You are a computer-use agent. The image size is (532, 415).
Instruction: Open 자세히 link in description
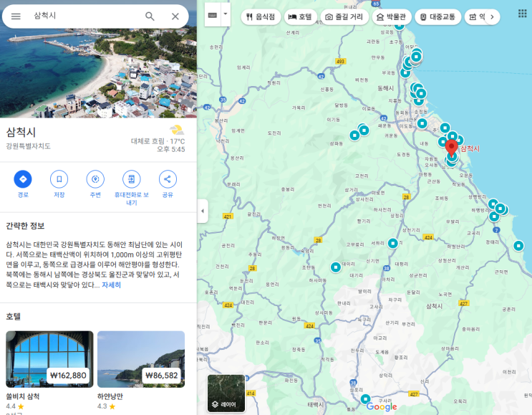[111, 285]
